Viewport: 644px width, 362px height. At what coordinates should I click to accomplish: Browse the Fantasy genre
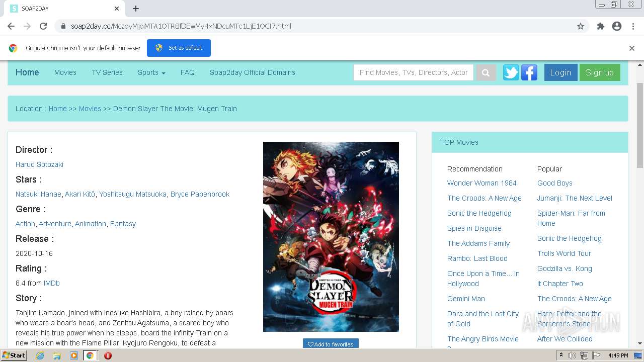[123, 224]
